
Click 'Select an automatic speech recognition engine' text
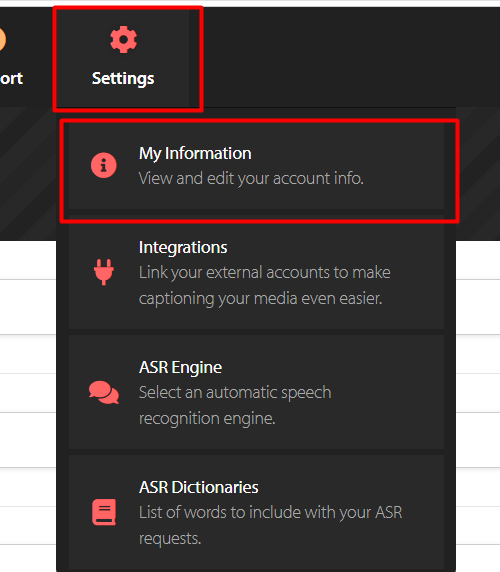click(235, 405)
